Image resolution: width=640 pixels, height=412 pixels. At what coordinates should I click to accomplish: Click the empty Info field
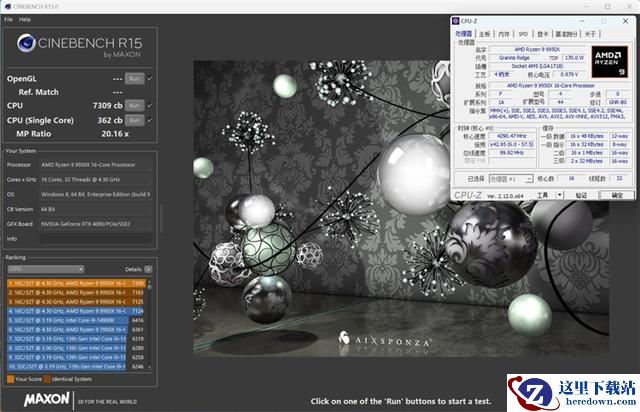[x=96, y=238]
